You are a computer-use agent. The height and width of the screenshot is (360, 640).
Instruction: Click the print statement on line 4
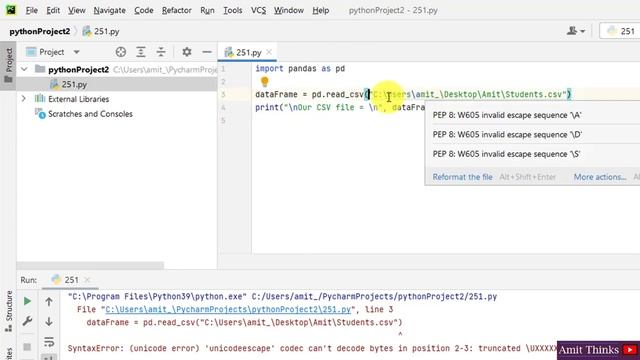pos(340,107)
